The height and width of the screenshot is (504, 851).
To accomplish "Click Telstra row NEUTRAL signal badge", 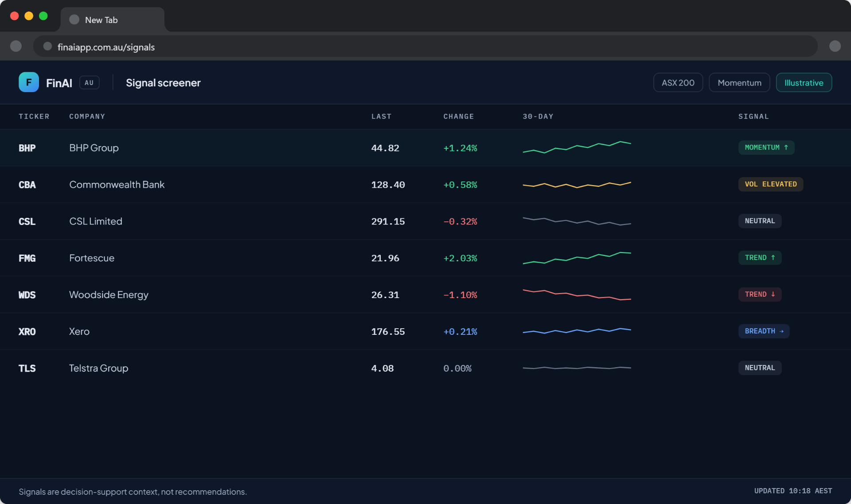I will point(760,368).
